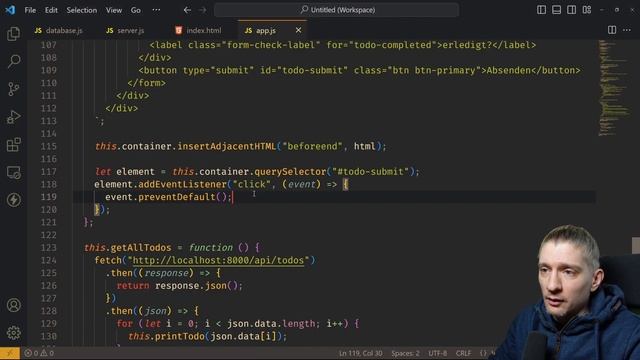Open the Remote Explorer view
Screen dimensions: 640x360
(x=13, y=172)
